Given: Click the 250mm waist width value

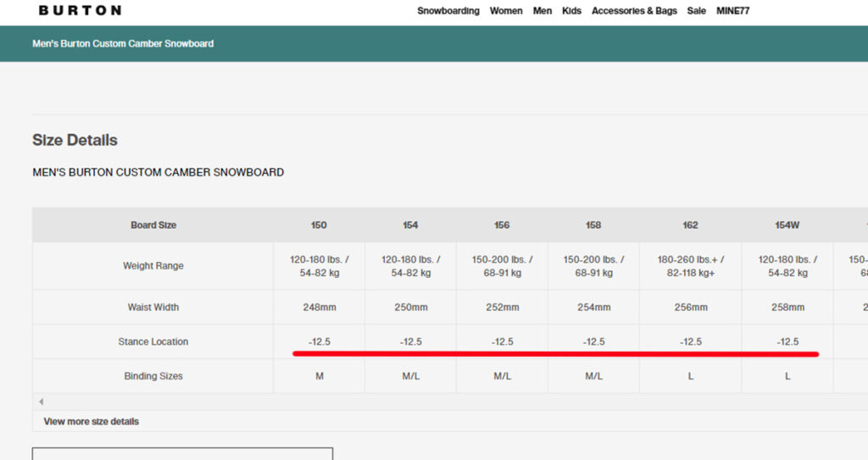Looking at the screenshot, I should tap(411, 308).
